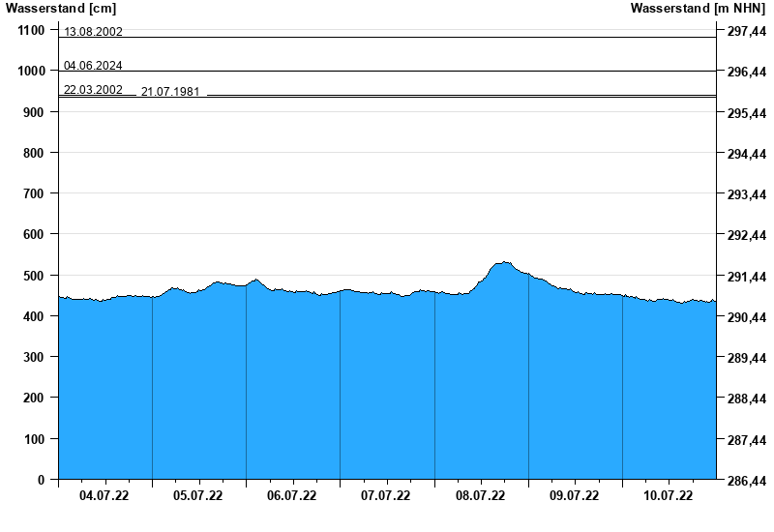Pick the 09.07.22 date label
The height and width of the screenshot is (532, 774).
click(575, 496)
